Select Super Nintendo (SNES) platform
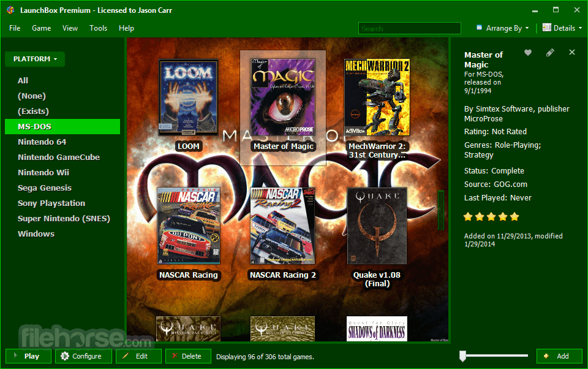The image size is (588, 369). 64,218
